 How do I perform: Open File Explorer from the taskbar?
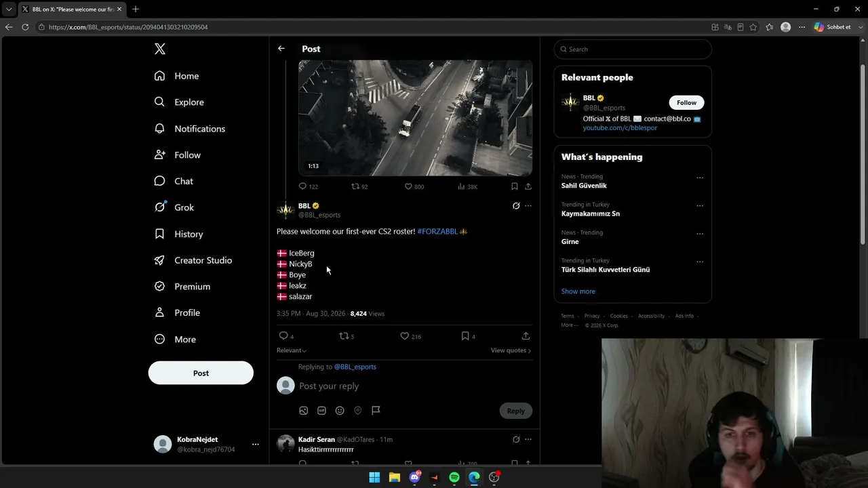point(395,477)
